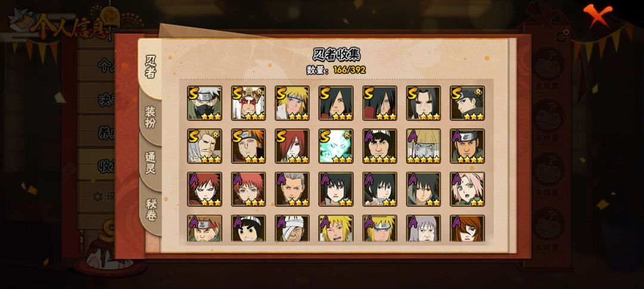Screen dimensions: 644x289
Task: Choose the glowing cyan S-rank ninja
Action: (x=336, y=146)
